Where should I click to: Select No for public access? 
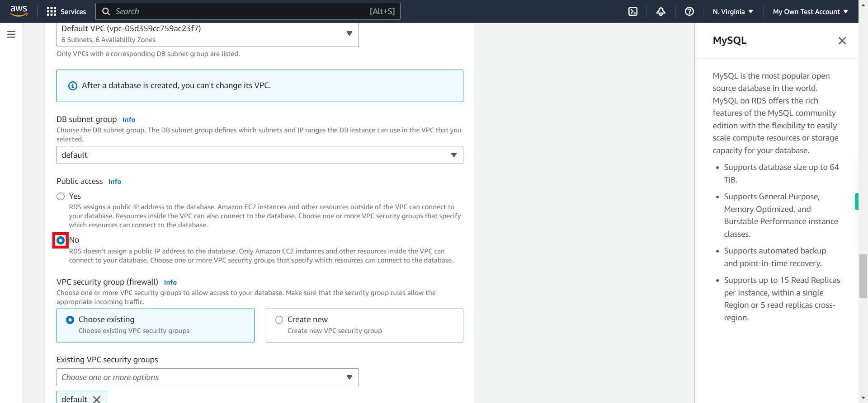61,240
